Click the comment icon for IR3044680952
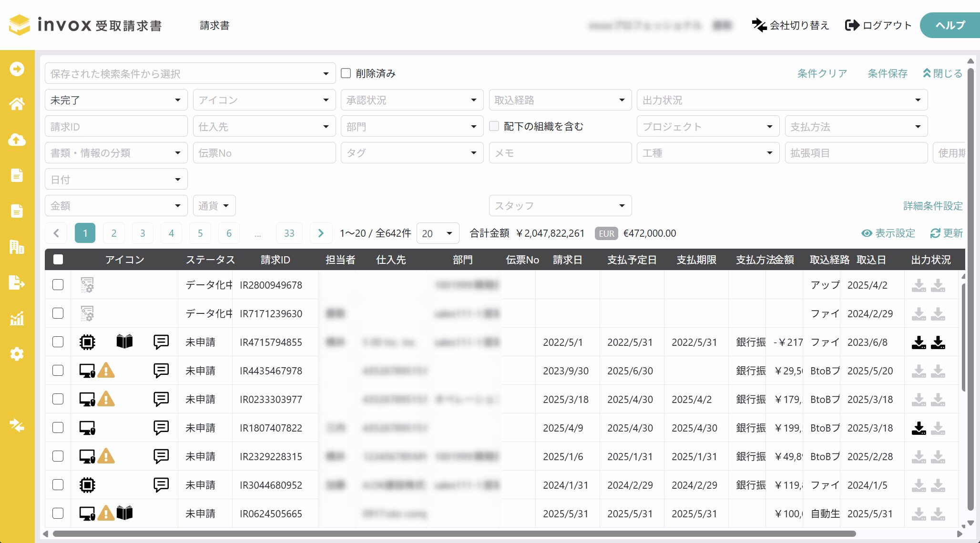This screenshot has width=980, height=543. [x=161, y=484]
